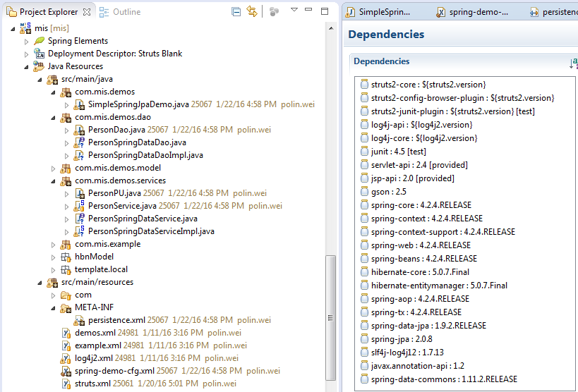Maximize the Project Explorer view
578x392 pixels.
(x=325, y=11)
